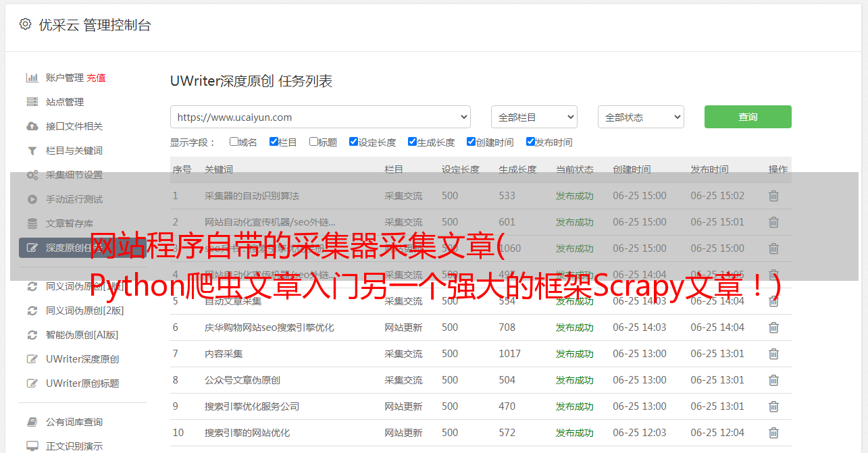Viewport: 868px width, 453px height.
Task: Delete row 7 内容采集
Action: (774, 354)
